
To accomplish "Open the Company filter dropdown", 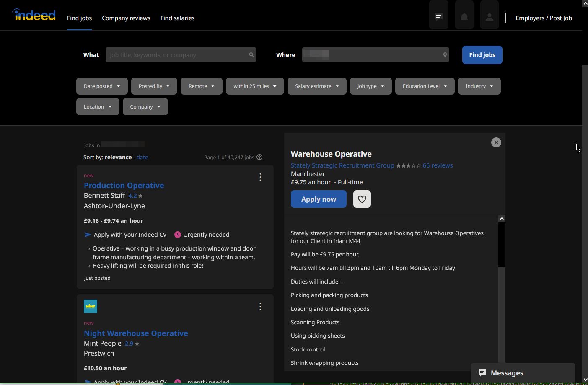I will (x=145, y=107).
